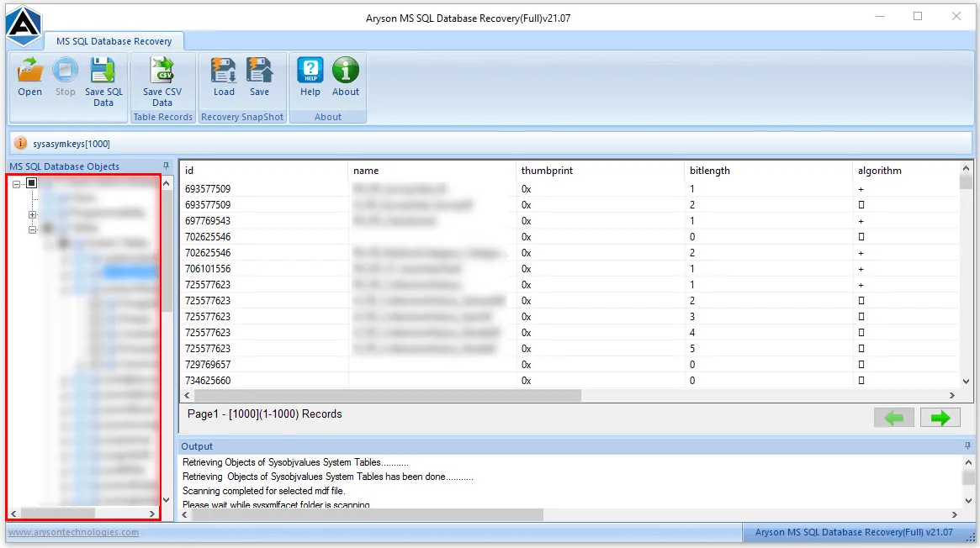980x548 pixels.
Task: Click the thumbprint column header
Action: [x=600, y=171]
